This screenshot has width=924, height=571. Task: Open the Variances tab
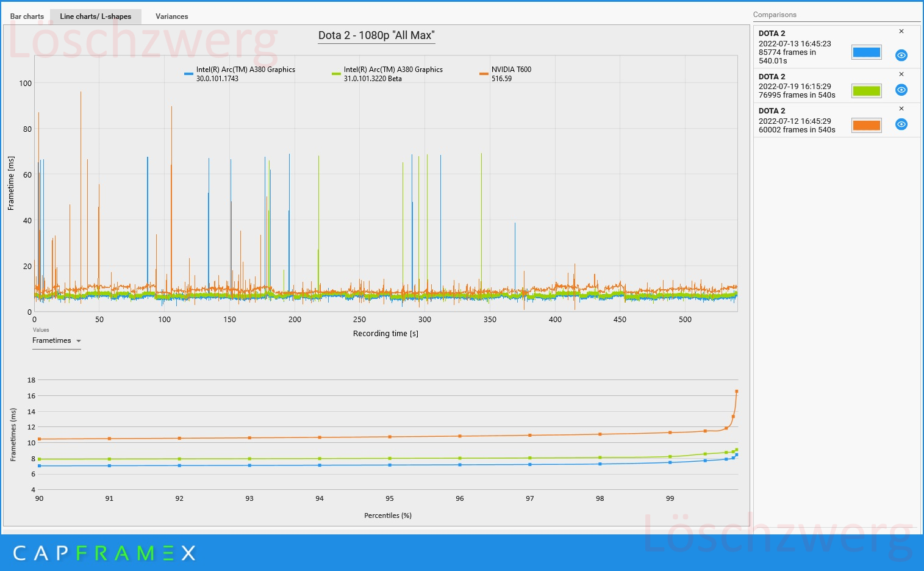[x=171, y=16]
